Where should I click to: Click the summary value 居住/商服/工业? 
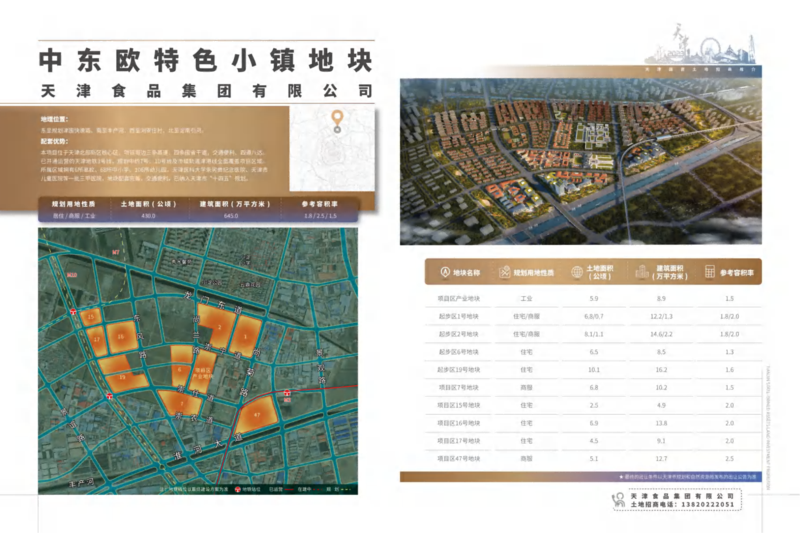tap(74, 216)
